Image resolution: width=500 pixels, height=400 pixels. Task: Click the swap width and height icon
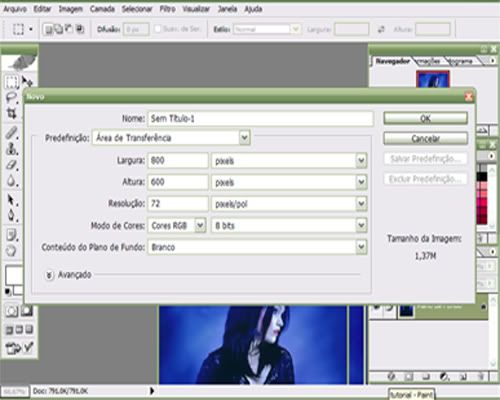click(x=381, y=30)
